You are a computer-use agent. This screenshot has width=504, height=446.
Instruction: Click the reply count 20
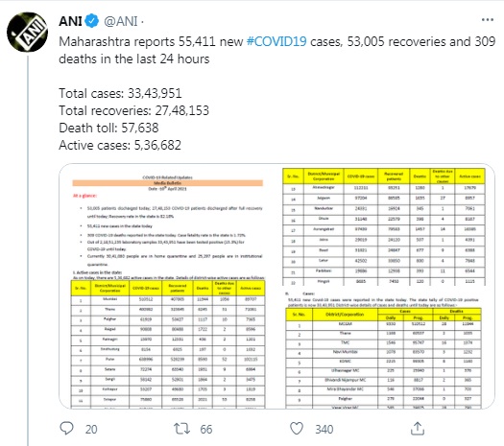pos(91,430)
